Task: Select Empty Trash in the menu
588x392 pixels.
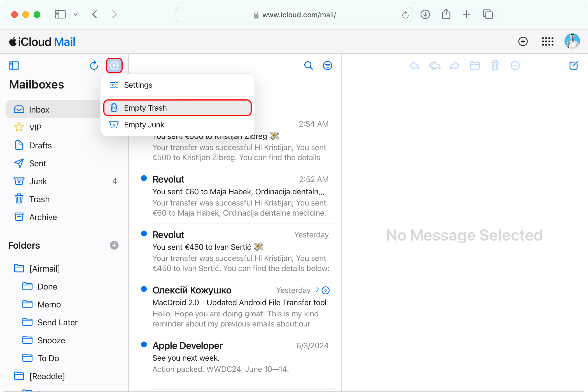Action: 178,108
